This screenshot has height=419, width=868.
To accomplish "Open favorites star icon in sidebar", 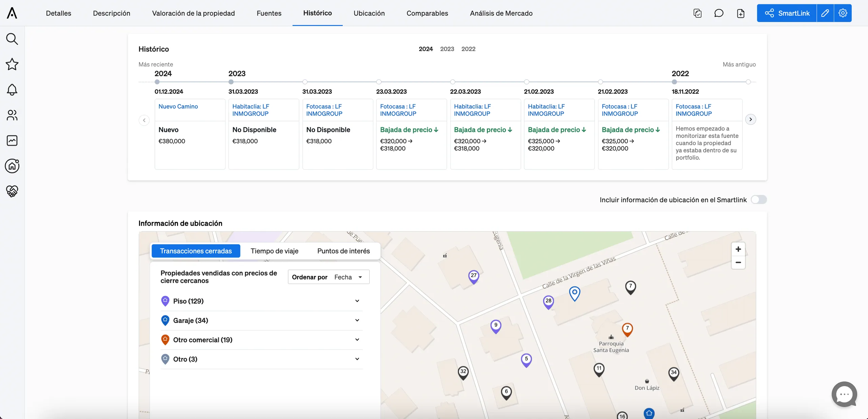I will click(12, 64).
